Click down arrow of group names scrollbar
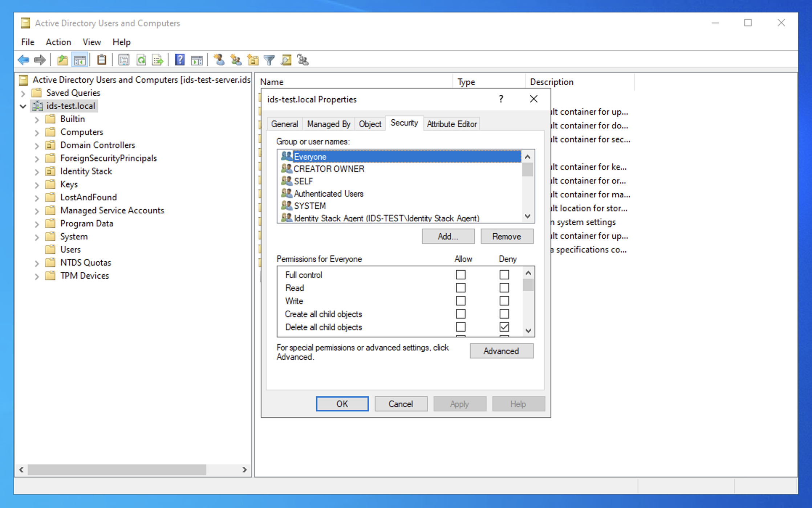Viewport: 812px width, 508px height. tap(528, 216)
